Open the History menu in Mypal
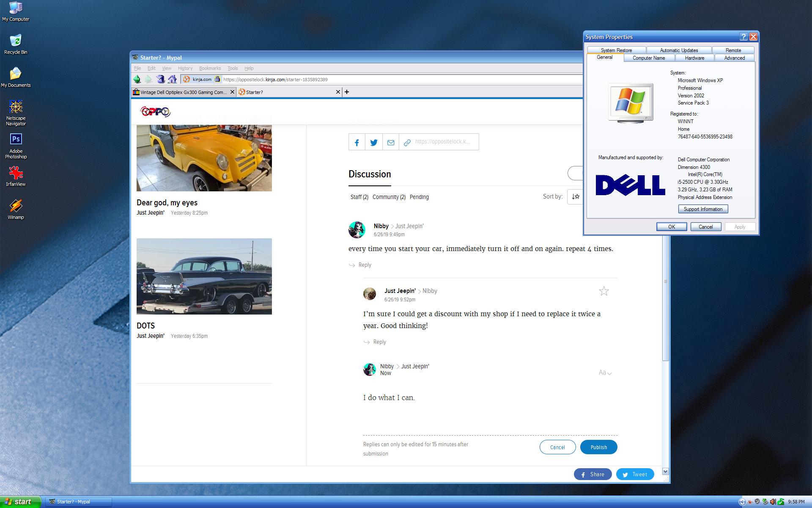This screenshot has height=508, width=812. (x=185, y=68)
